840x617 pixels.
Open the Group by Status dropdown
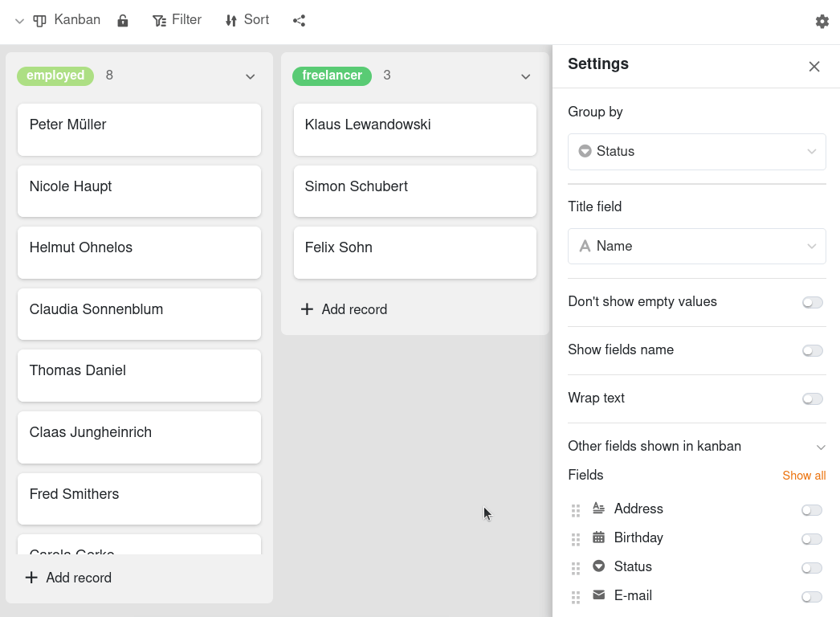(696, 151)
